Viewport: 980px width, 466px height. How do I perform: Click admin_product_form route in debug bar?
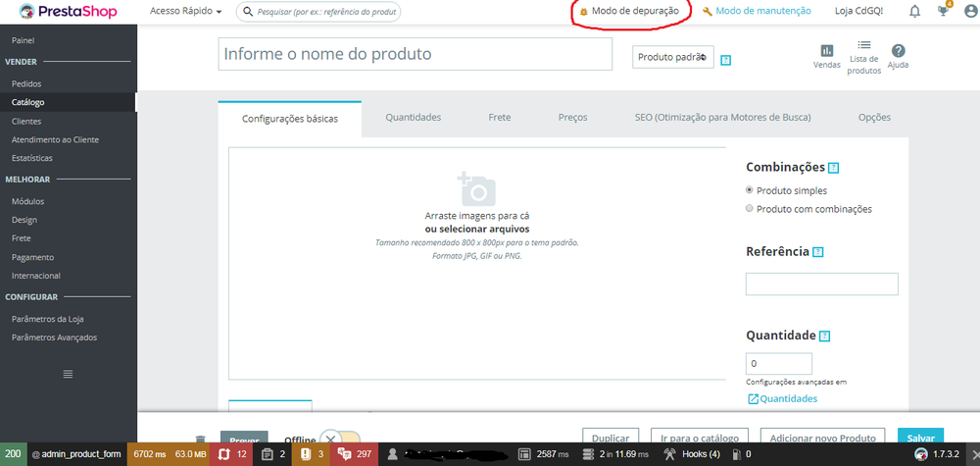pyautogui.click(x=76, y=454)
